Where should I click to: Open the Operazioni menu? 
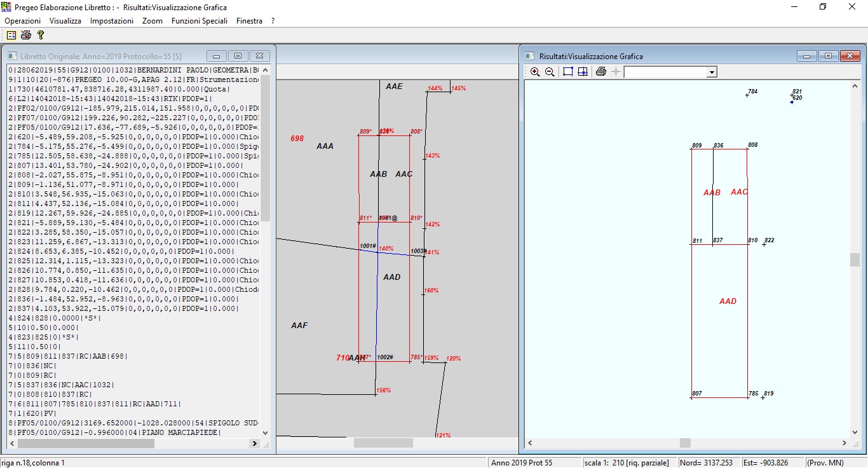pyautogui.click(x=22, y=21)
